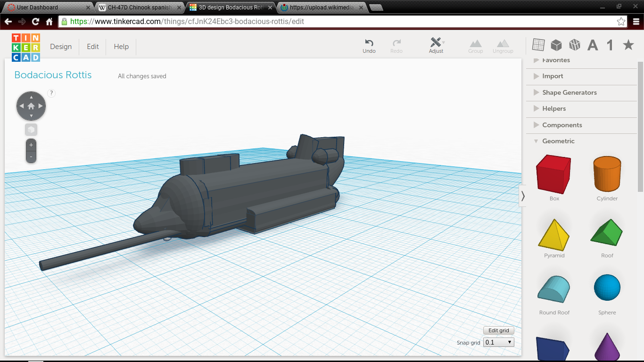Switch to upload.wikimedia tab
644x362 pixels.
coord(322,8)
